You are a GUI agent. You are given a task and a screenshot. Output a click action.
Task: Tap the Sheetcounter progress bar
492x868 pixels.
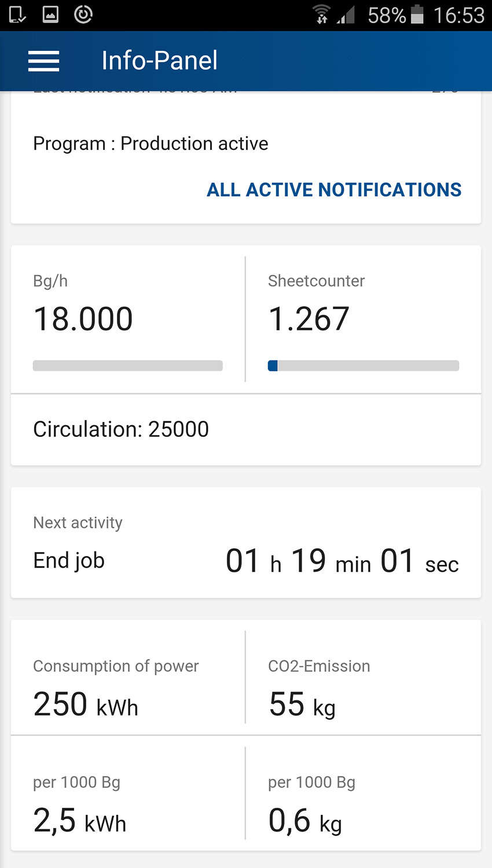coord(364,366)
